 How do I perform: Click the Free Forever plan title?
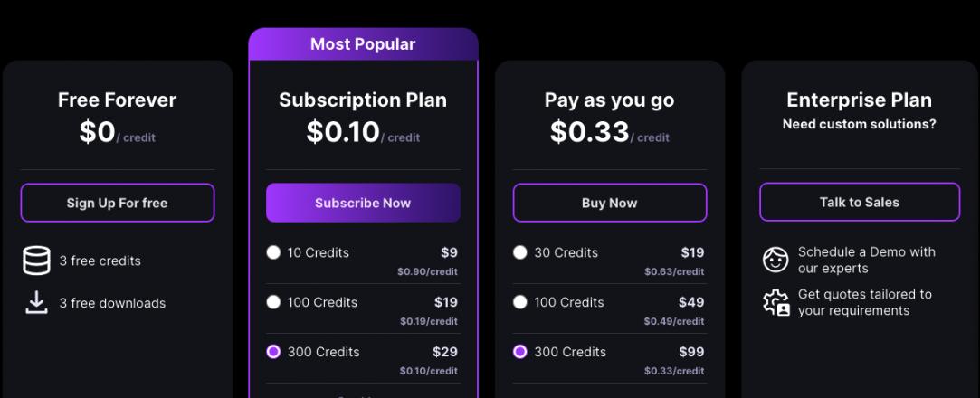(117, 99)
